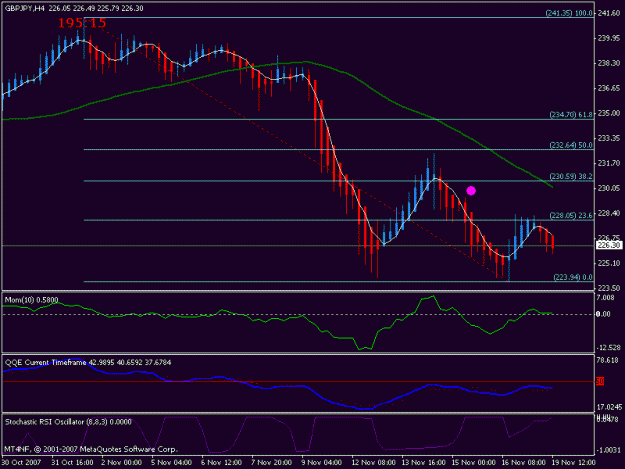
Task: Click the red 195:15 countdown label
Action: point(82,23)
